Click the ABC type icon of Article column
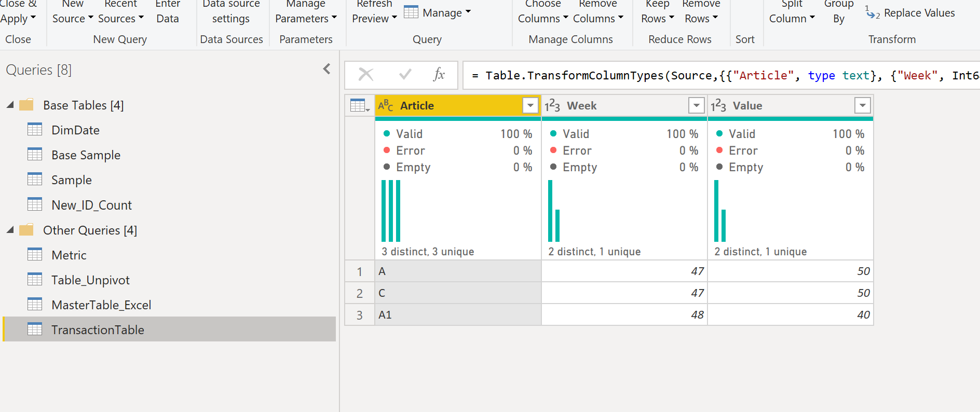980x412 pixels. tap(386, 105)
